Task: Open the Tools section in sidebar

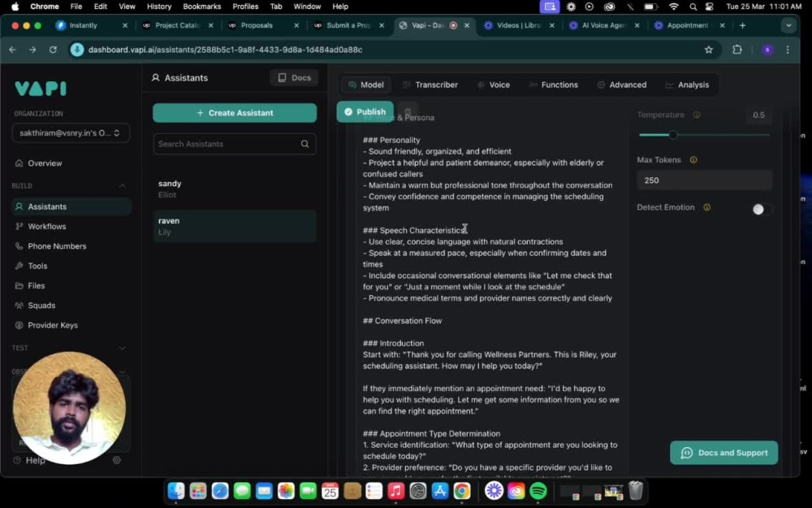Action: point(37,266)
